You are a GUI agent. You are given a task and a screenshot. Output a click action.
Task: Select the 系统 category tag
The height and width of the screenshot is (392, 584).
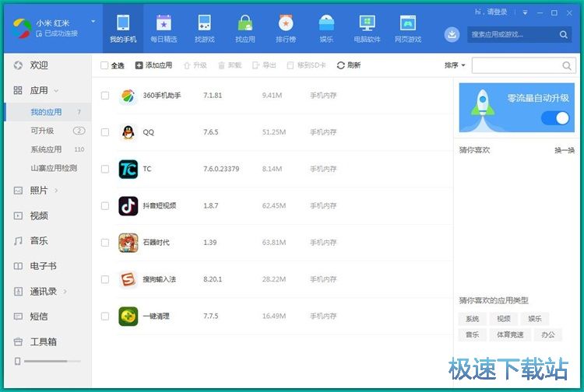[x=472, y=319]
